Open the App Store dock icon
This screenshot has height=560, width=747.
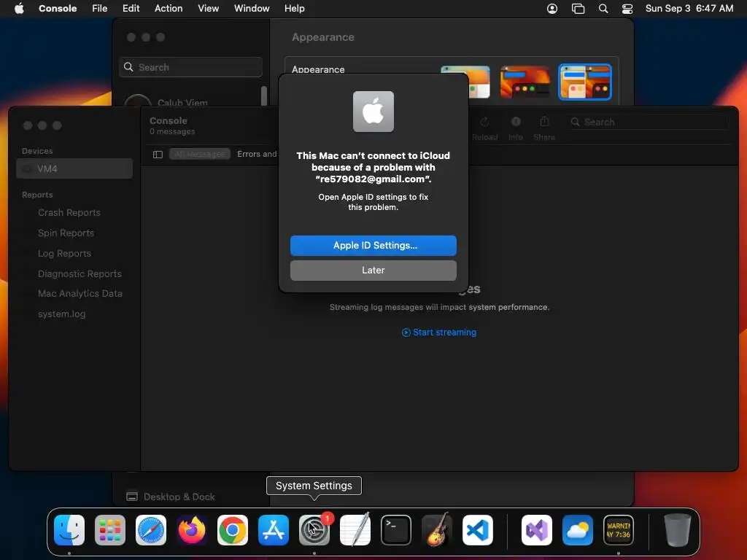(x=274, y=530)
